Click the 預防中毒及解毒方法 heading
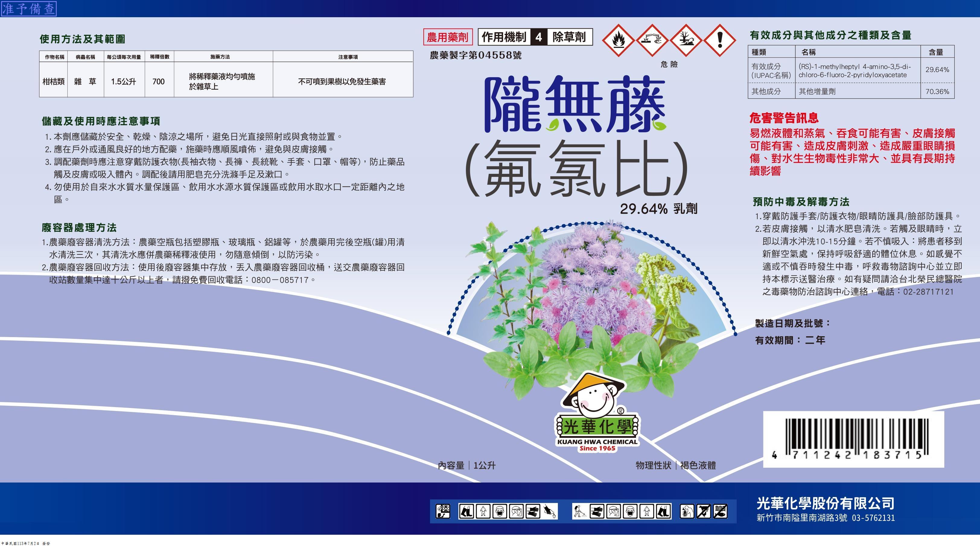The height and width of the screenshot is (548, 980). click(x=801, y=202)
